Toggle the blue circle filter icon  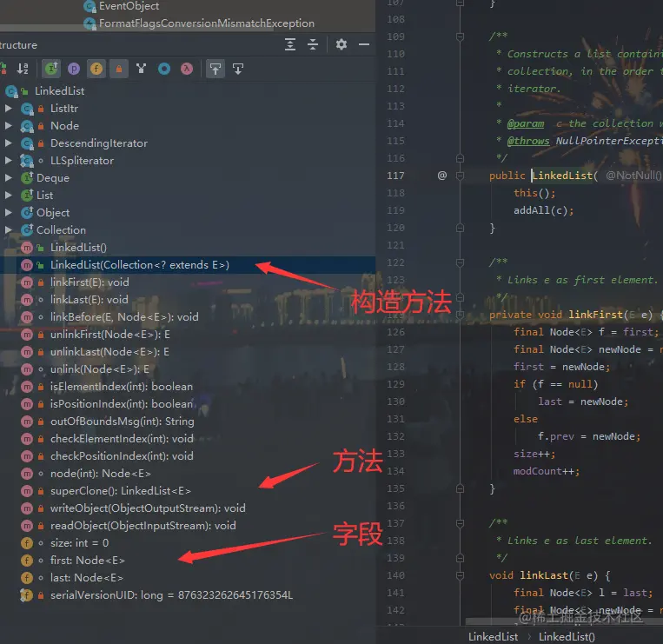pyautogui.click(x=164, y=69)
